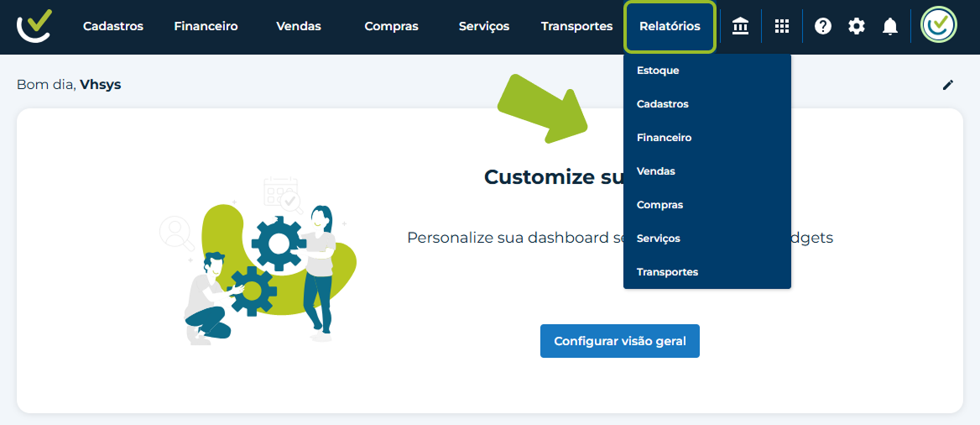Select Cadastros in Relatórios dropdown

(707, 104)
